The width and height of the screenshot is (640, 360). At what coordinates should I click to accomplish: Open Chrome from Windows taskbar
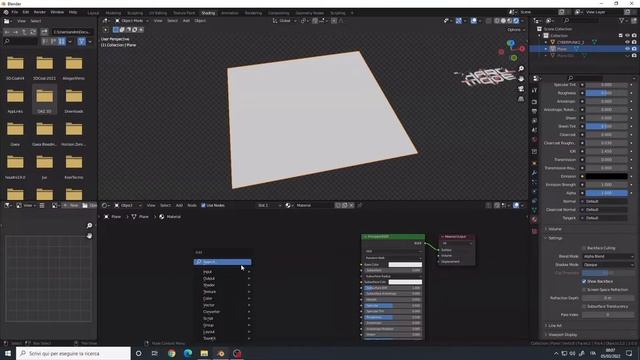pos(171,353)
